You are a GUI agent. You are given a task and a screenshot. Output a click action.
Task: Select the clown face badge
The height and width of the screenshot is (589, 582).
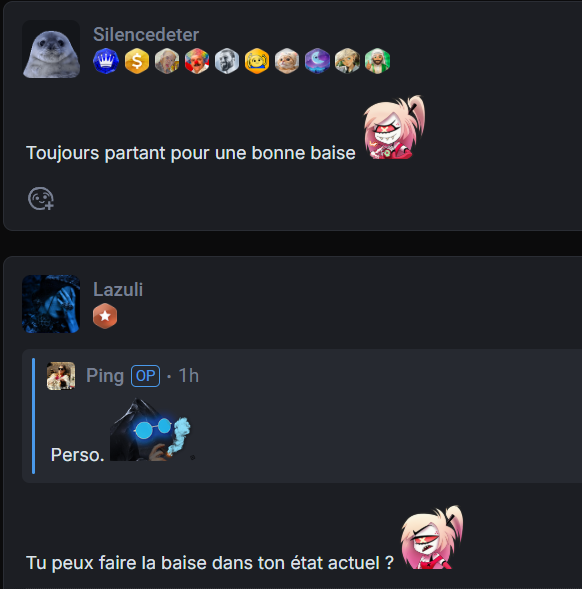pos(197,61)
